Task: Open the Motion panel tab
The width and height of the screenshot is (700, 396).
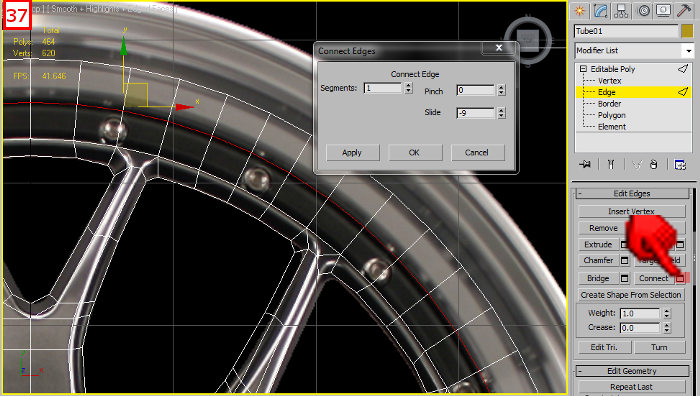Action: pos(643,11)
